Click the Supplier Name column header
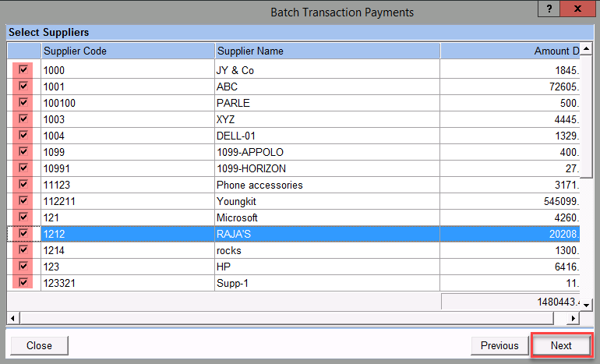The image size is (600, 364). pos(327,51)
